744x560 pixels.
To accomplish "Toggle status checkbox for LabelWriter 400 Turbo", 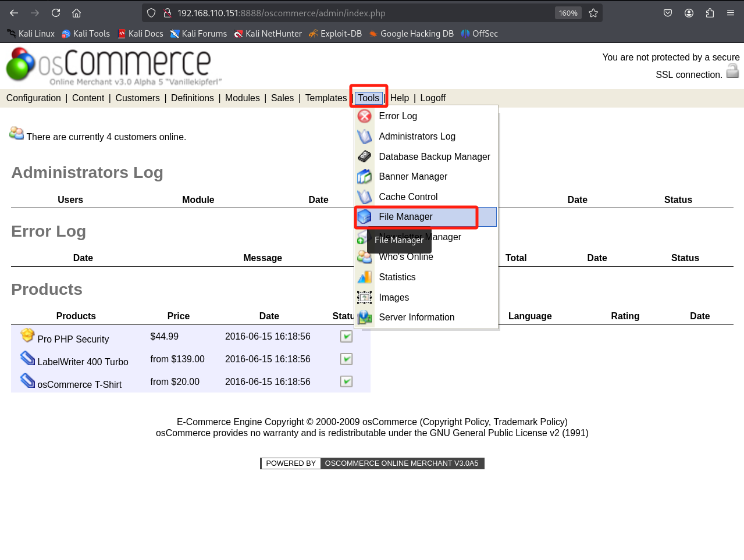I will [x=346, y=359].
